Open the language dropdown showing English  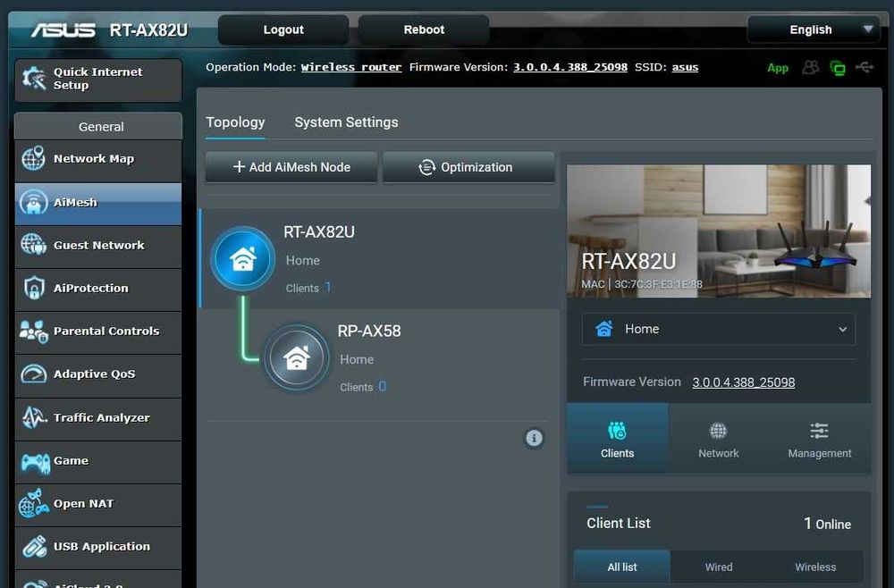[814, 29]
